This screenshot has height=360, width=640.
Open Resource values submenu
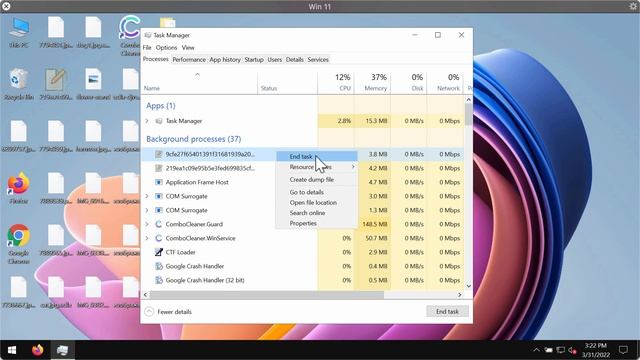(x=317, y=167)
